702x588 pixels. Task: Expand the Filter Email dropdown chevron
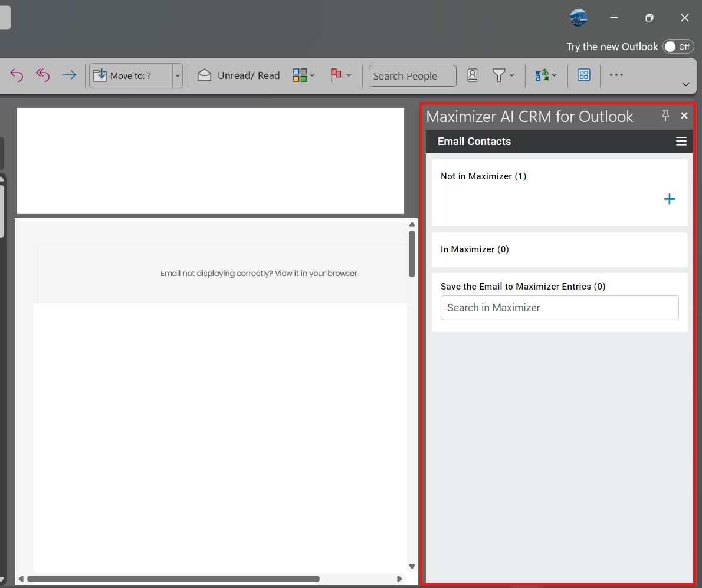point(511,75)
